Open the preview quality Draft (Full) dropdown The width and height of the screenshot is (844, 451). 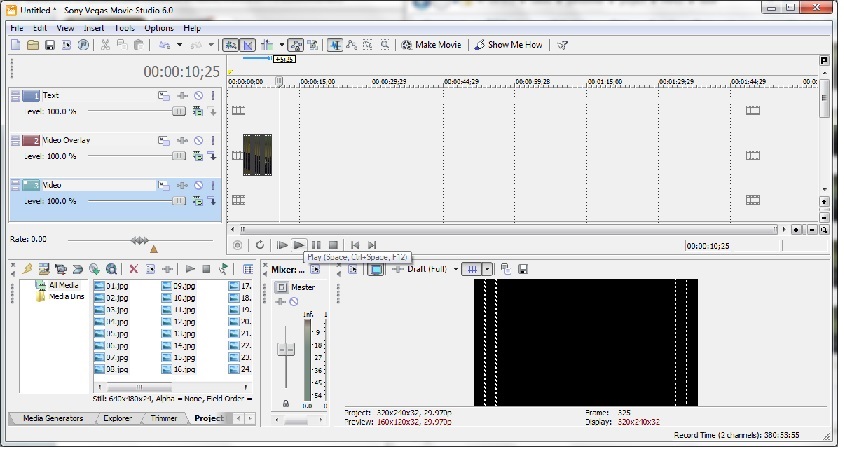[x=455, y=270]
